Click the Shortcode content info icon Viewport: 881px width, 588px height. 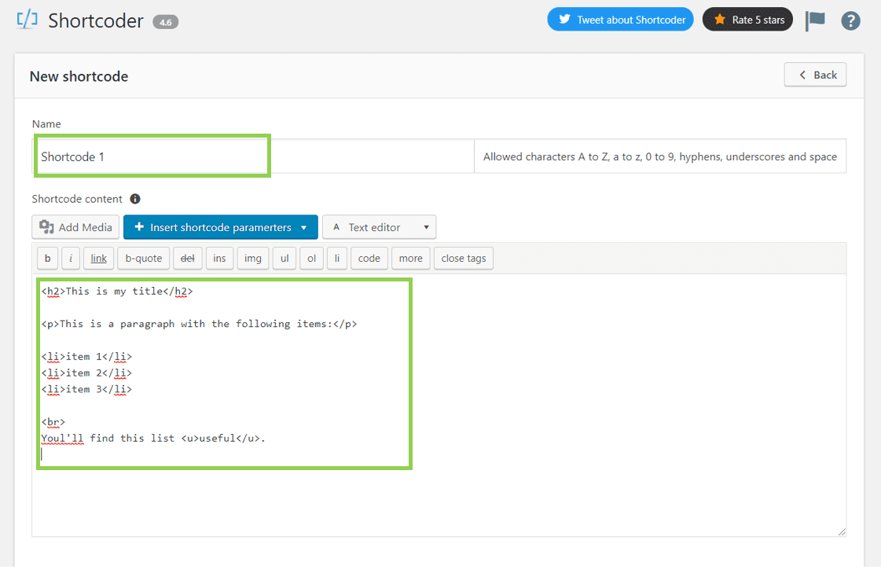pos(135,199)
